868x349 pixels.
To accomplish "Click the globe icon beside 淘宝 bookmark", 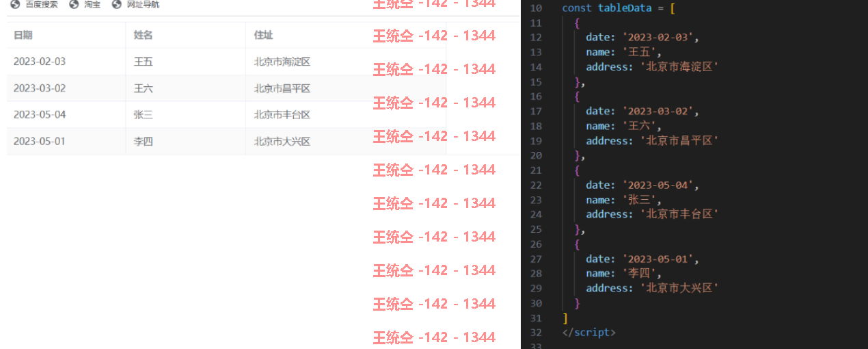I will [x=74, y=5].
